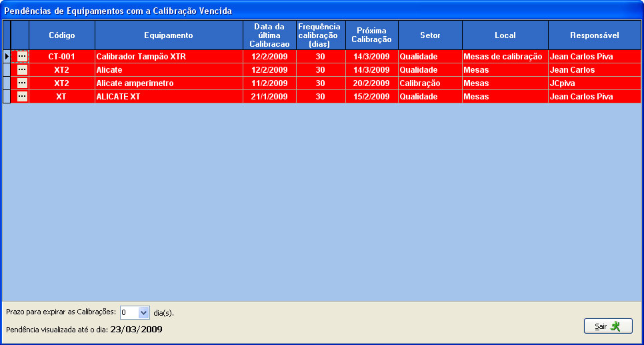Open details button in ALICATE XT row

(x=22, y=97)
